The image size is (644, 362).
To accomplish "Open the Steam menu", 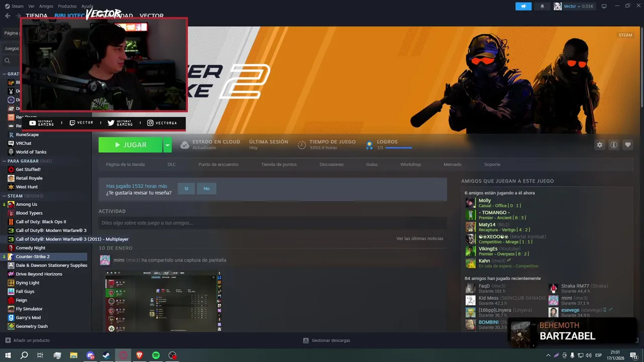I will 14,6.
